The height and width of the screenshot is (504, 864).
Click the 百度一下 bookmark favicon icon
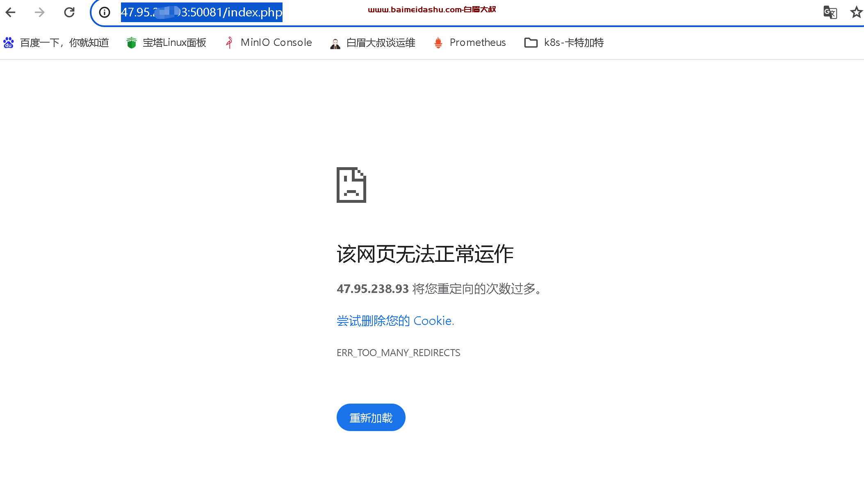click(x=8, y=43)
